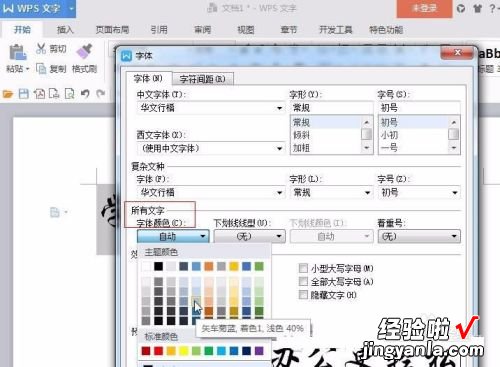Open the 着重号 dropdown showing (无)
The height and width of the screenshot is (367, 500).
coord(419,236)
